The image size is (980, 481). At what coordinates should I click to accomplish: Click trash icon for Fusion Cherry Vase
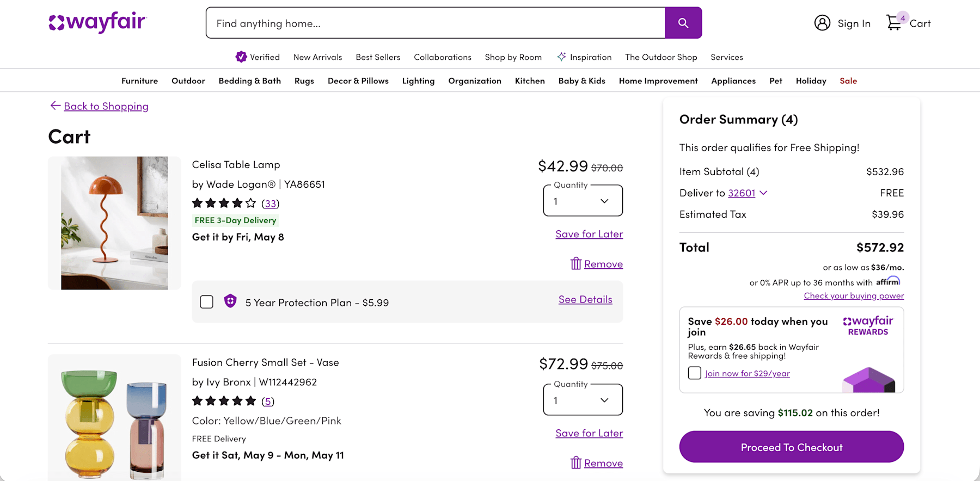pos(576,463)
